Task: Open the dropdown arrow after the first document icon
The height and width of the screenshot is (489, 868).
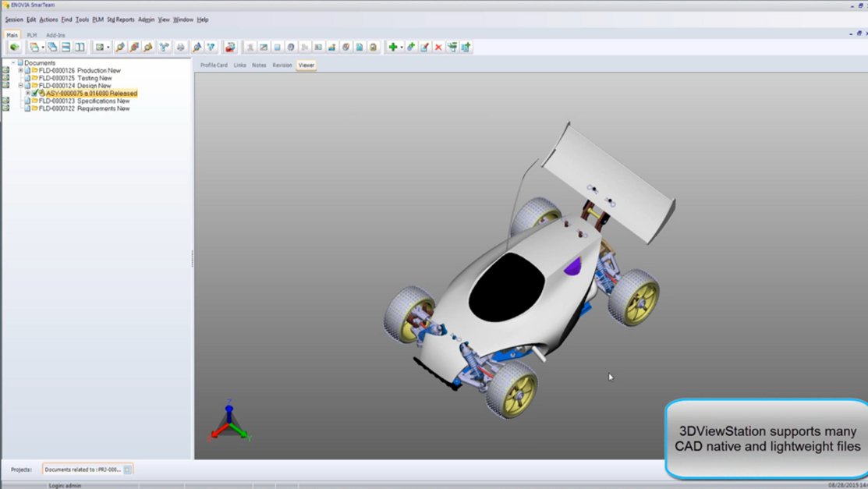Action: click(43, 48)
